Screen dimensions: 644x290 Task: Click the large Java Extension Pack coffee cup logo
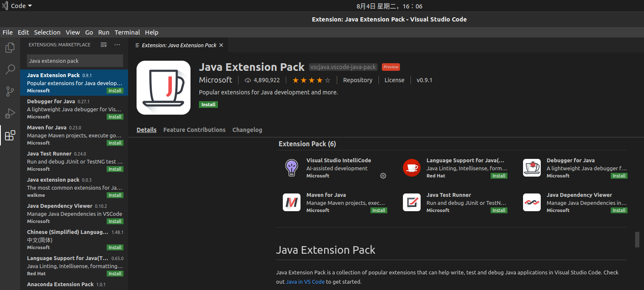[164, 88]
